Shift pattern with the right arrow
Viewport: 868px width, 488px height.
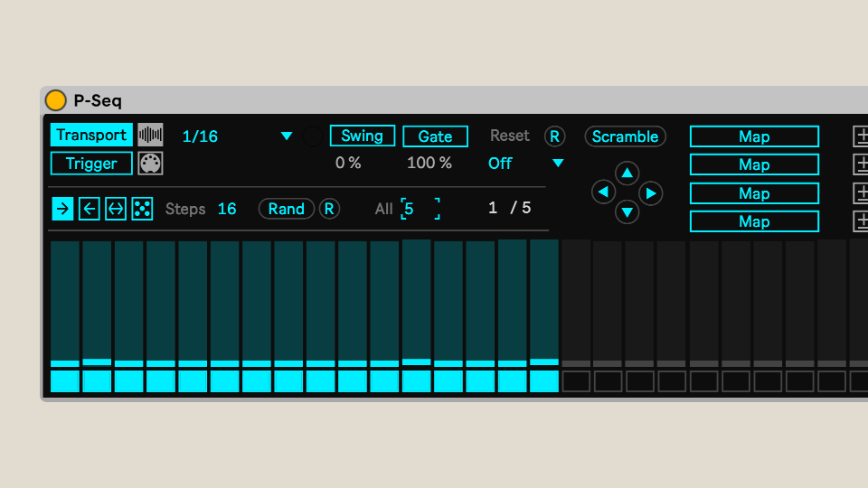[651, 192]
